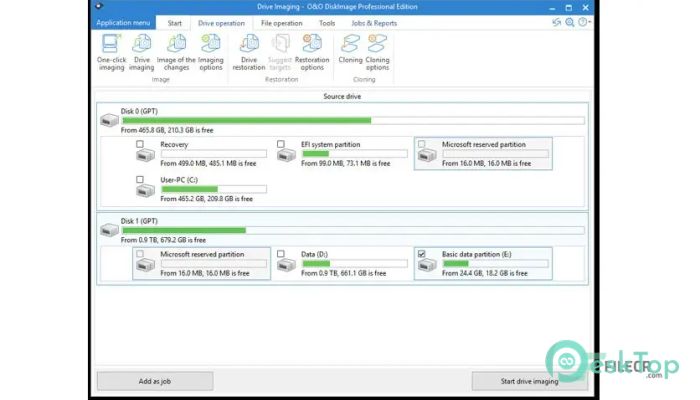Click the Basic data partition (E:) drive icon
700x400 pixels.
pyautogui.click(x=427, y=265)
